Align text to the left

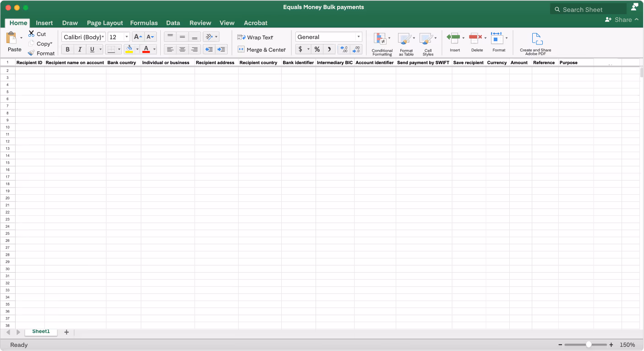(170, 49)
